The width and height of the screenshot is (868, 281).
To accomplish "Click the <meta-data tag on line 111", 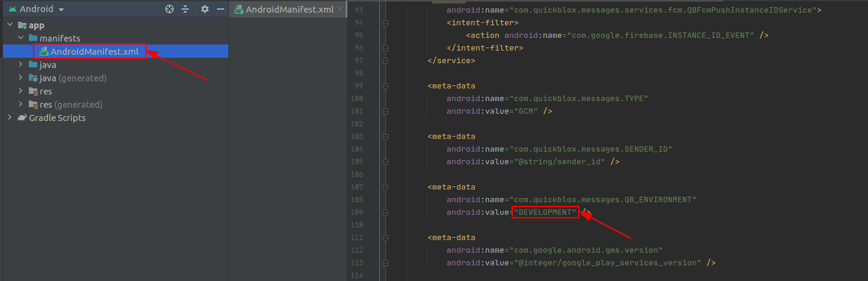I will 451,238.
